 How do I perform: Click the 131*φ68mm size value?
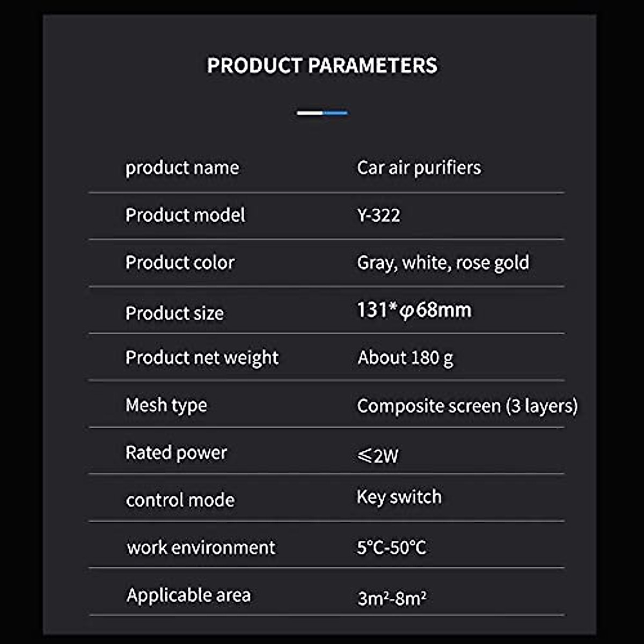(414, 310)
